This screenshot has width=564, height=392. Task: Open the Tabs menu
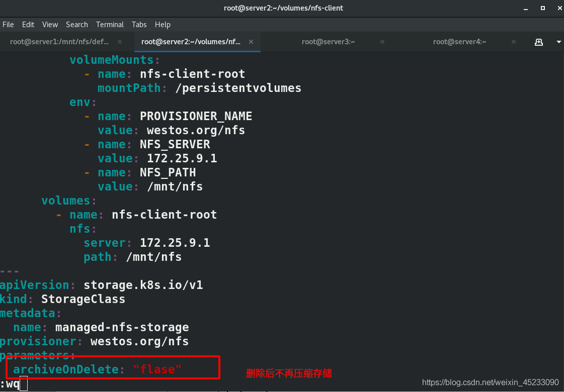(139, 25)
